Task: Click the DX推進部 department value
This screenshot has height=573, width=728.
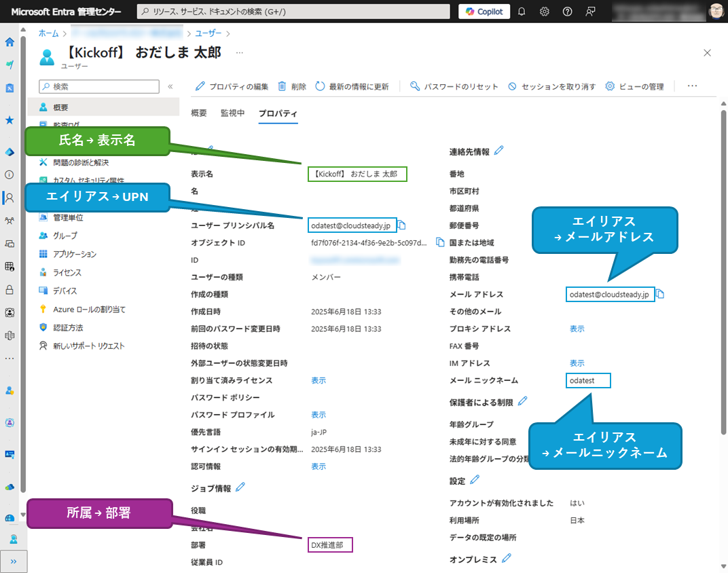Action: (x=327, y=545)
